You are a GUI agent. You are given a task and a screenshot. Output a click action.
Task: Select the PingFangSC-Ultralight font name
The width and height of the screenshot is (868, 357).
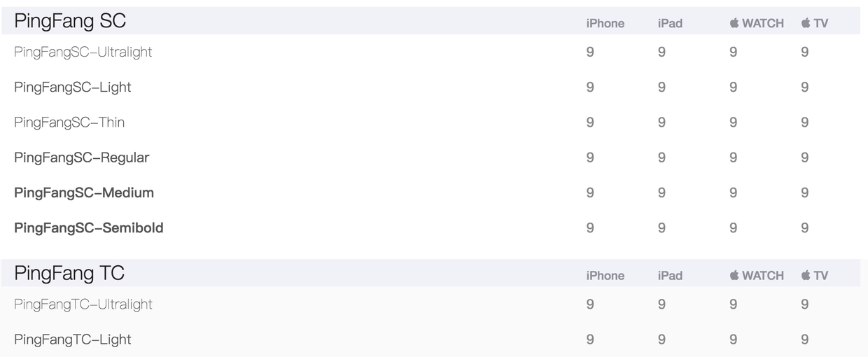pyautogui.click(x=83, y=52)
